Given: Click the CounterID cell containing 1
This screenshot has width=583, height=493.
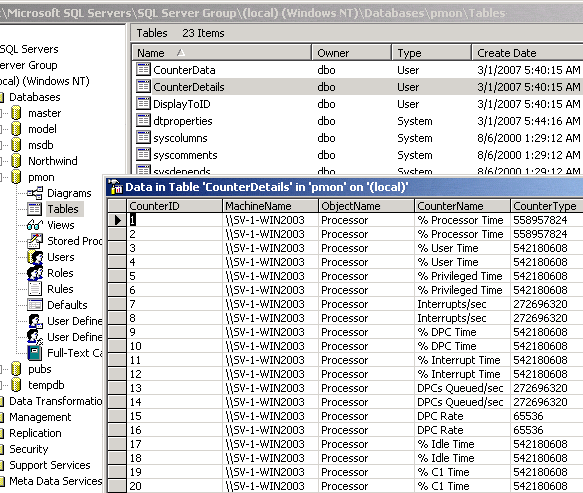Looking at the screenshot, I should (x=174, y=220).
